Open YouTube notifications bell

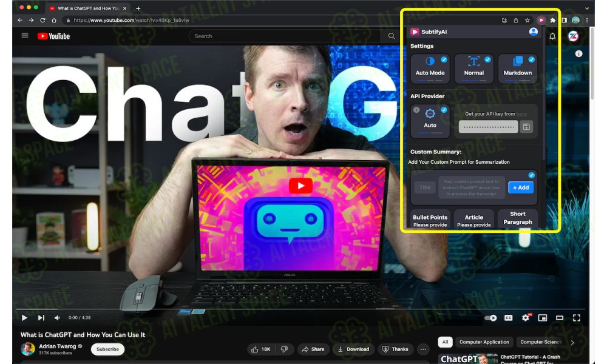click(552, 36)
